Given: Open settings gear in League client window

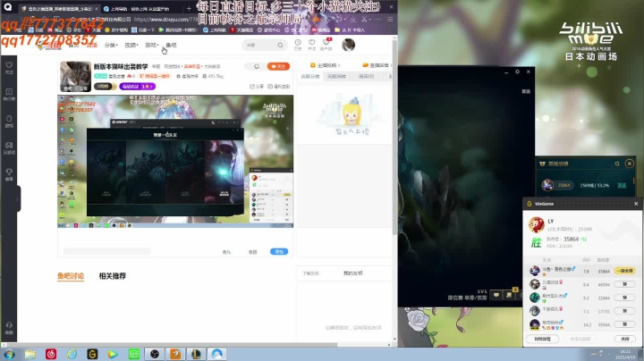Looking at the screenshot, I should coord(517,71).
